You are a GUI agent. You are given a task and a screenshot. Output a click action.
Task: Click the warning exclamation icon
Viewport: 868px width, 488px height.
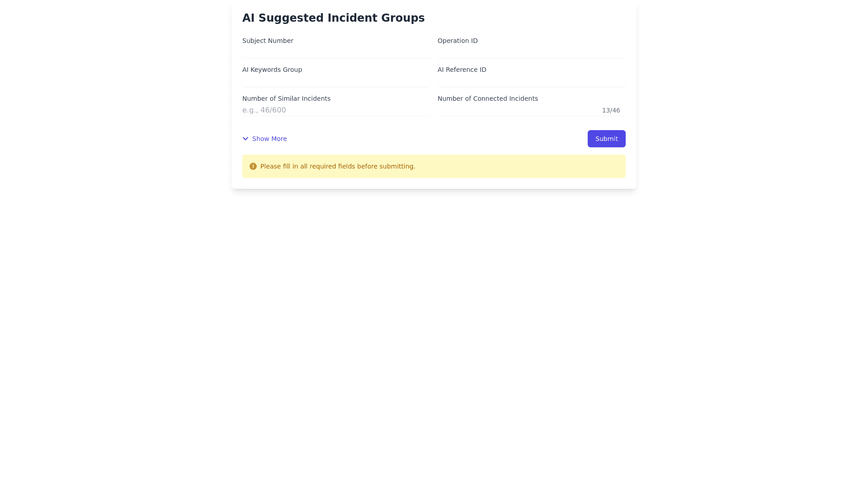point(253,166)
